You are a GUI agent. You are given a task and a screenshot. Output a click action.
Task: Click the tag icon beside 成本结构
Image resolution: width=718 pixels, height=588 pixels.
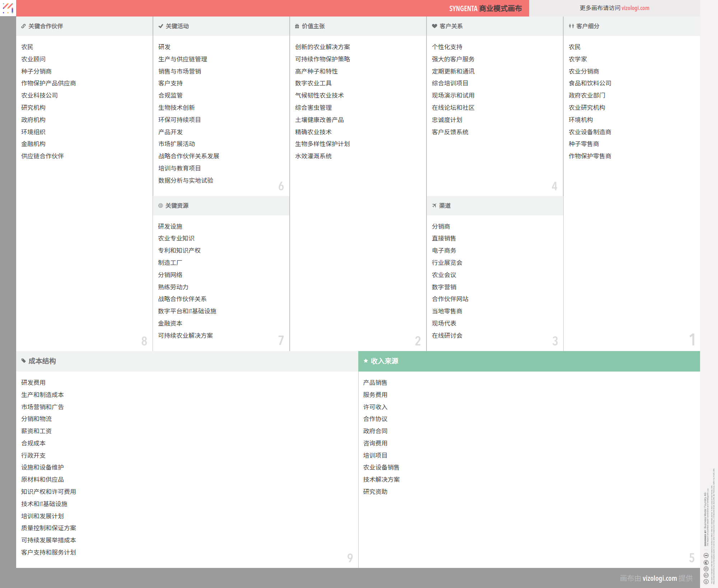(x=23, y=361)
